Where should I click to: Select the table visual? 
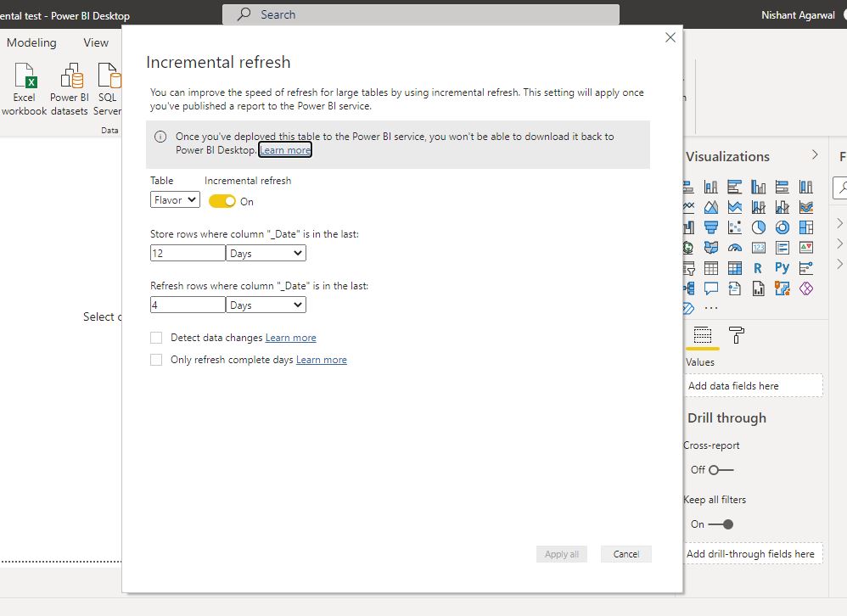711,268
